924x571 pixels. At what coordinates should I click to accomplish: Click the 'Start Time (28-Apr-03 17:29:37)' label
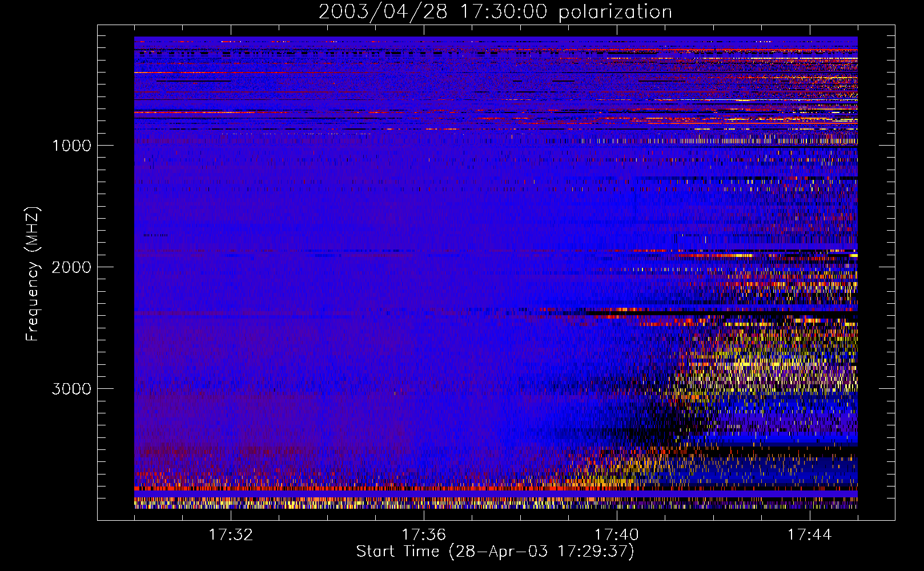click(495, 552)
